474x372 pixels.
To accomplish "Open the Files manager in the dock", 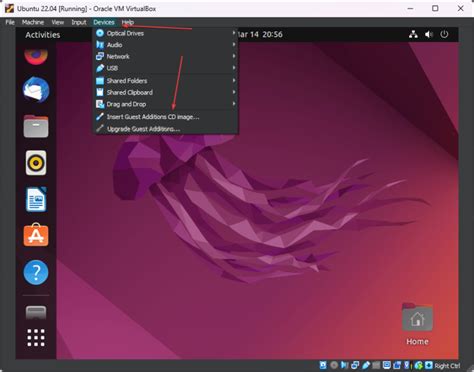I will click(x=36, y=126).
